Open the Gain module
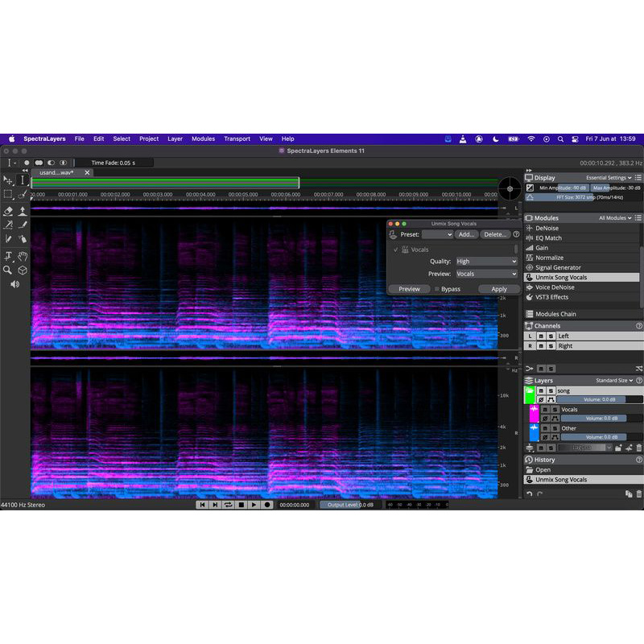This screenshot has height=644, width=644. pos(581,248)
